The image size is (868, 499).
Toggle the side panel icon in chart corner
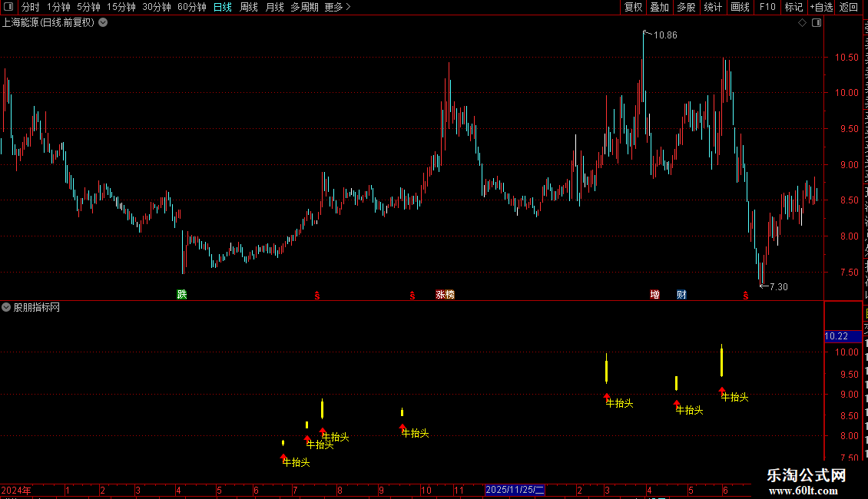(x=817, y=23)
